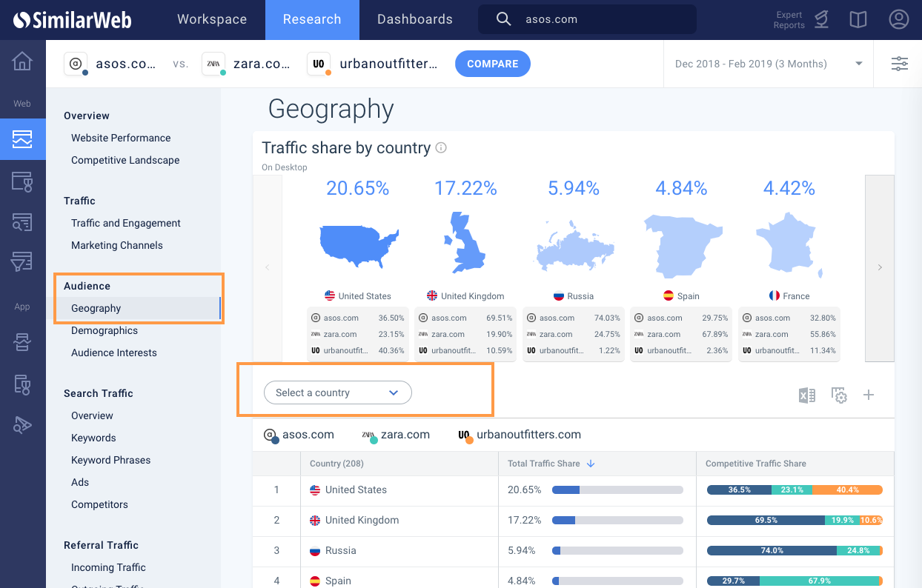Click the plus icon above the table
This screenshot has height=588, width=922.
869,395
